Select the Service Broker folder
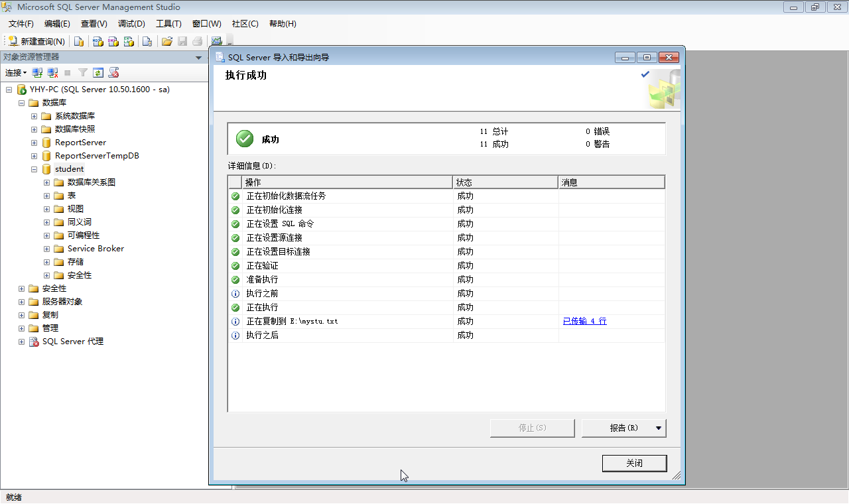This screenshot has height=504, width=849. pos(96,249)
